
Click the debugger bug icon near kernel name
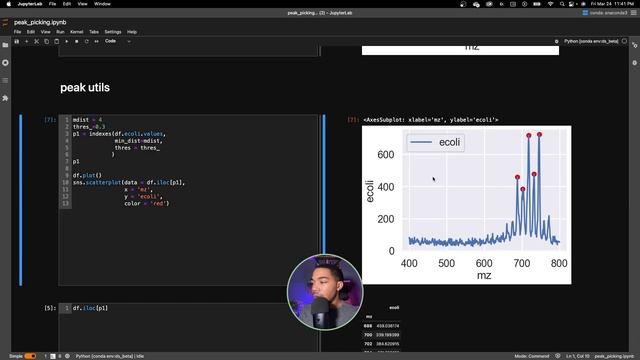click(556, 41)
